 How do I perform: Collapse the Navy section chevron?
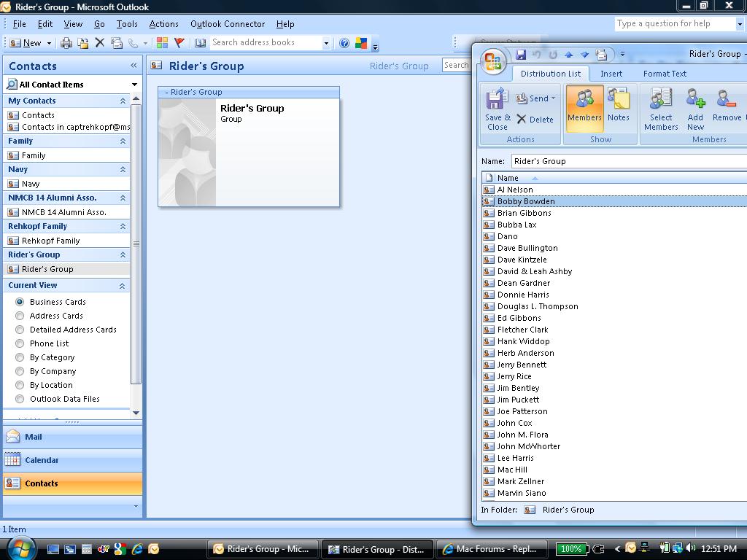[123, 169]
